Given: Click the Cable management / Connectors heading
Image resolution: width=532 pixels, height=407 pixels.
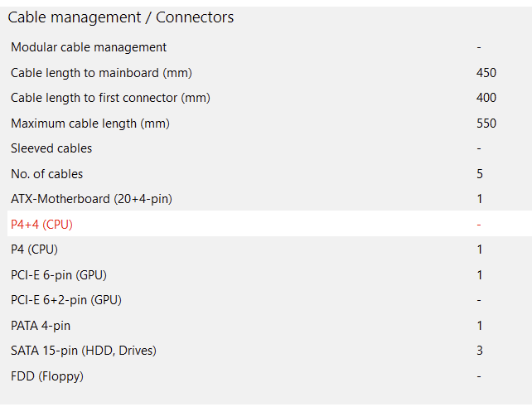Looking at the screenshot, I should coord(120,17).
